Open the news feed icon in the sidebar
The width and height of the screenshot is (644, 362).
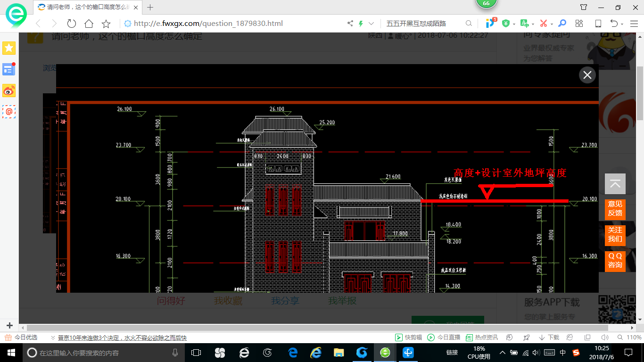pyautogui.click(x=9, y=69)
